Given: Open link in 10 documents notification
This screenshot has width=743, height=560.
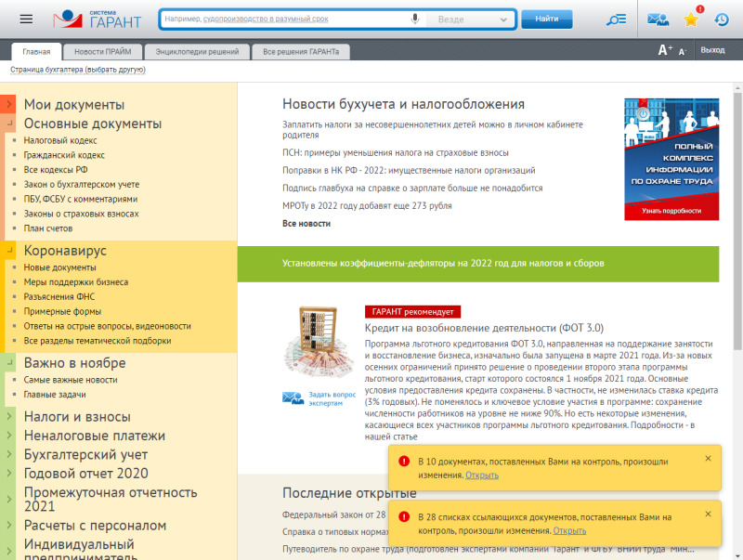Looking at the screenshot, I should (482, 475).
